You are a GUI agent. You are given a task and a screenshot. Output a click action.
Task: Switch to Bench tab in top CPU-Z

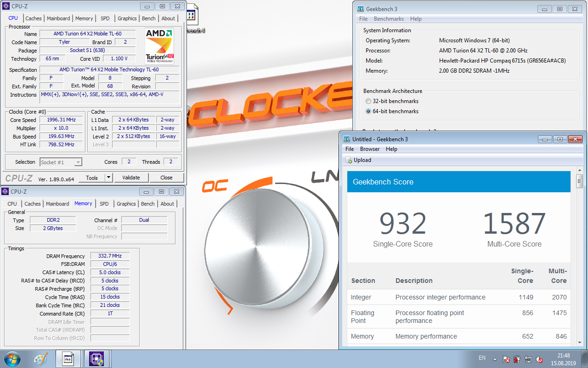click(149, 18)
